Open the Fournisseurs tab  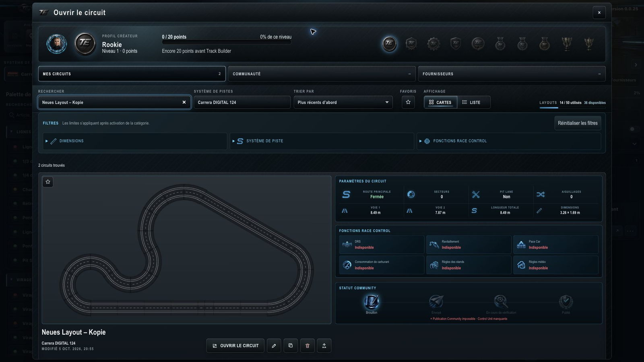(x=512, y=74)
